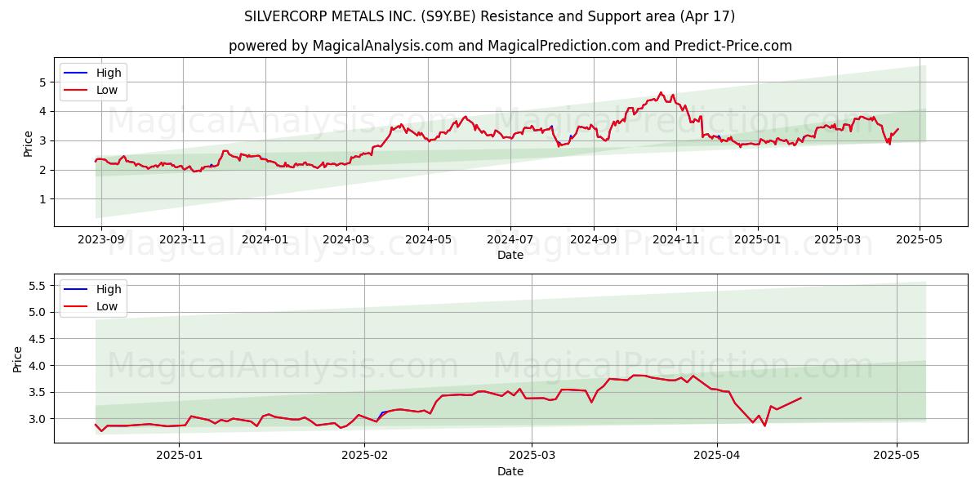Click the '2024-07' x-axis label on top chart
Image resolution: width=980 pixels, height=490 pixels.
point(510,240)
